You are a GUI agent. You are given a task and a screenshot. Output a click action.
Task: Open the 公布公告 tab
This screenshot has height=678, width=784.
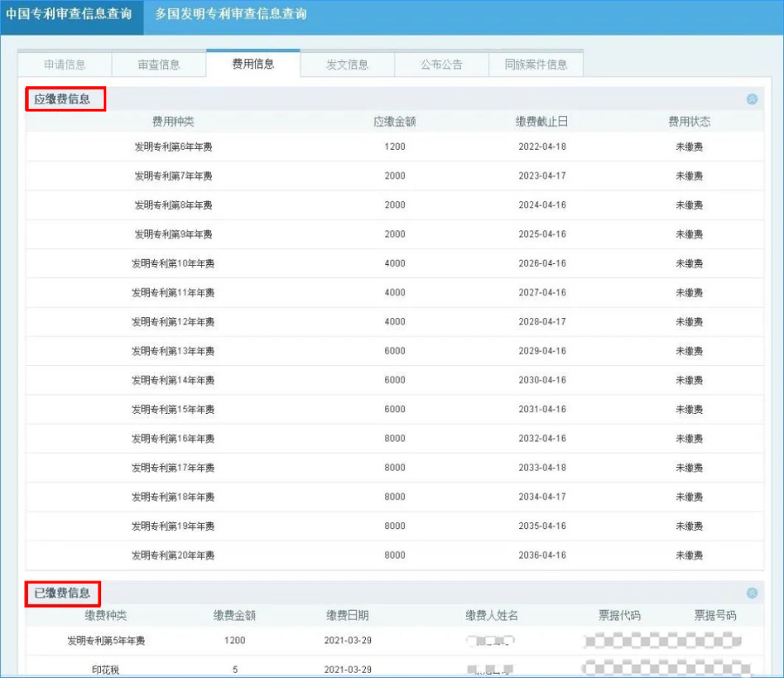pos(441,64)
